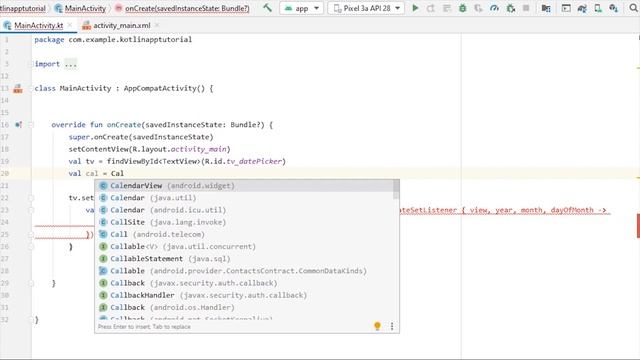Run the app with green play button
Viewport: 640px width, 360px height.
tap(415, 8)
